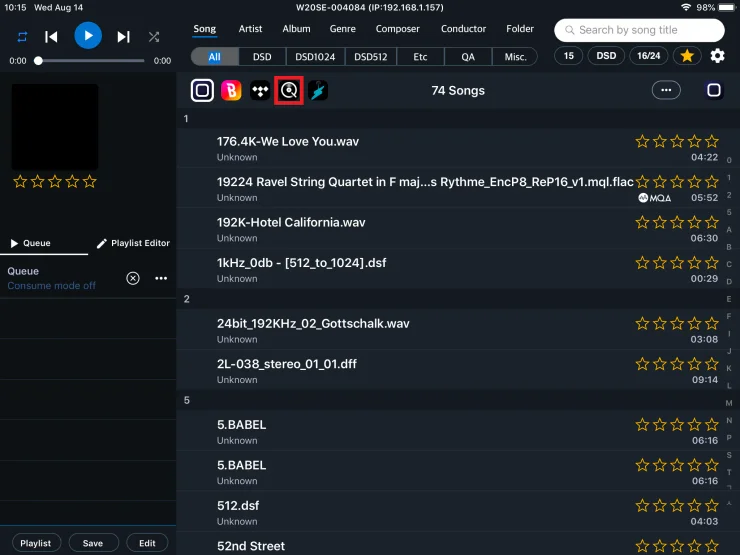Toggle the favorites star filter

tap(686, 56)
